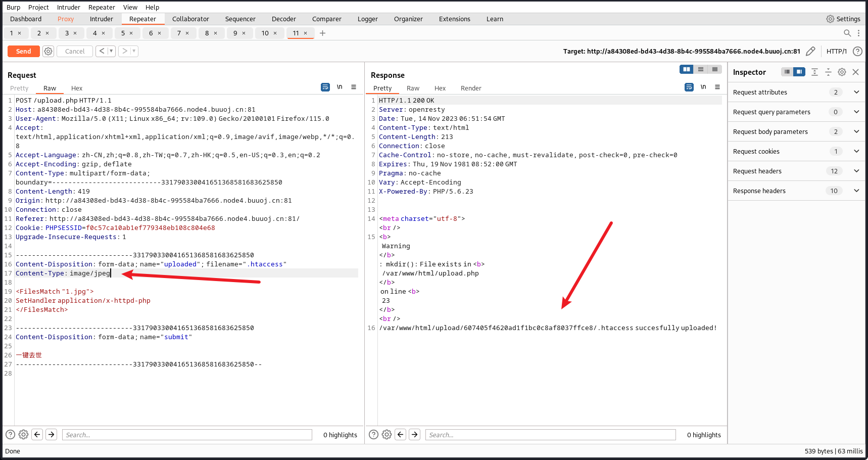
Task: Toggle non-printable characters in Response
Action: tap(703, 87)
